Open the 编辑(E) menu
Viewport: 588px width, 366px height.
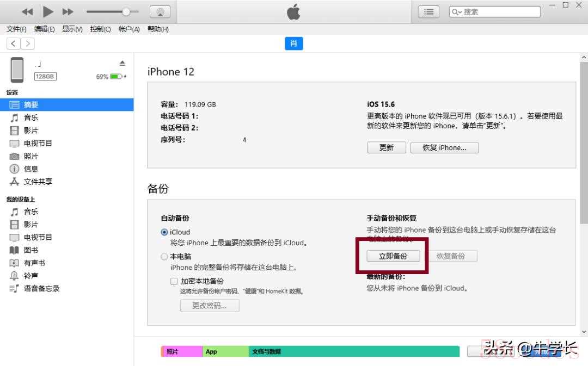(x=44, y=29)
